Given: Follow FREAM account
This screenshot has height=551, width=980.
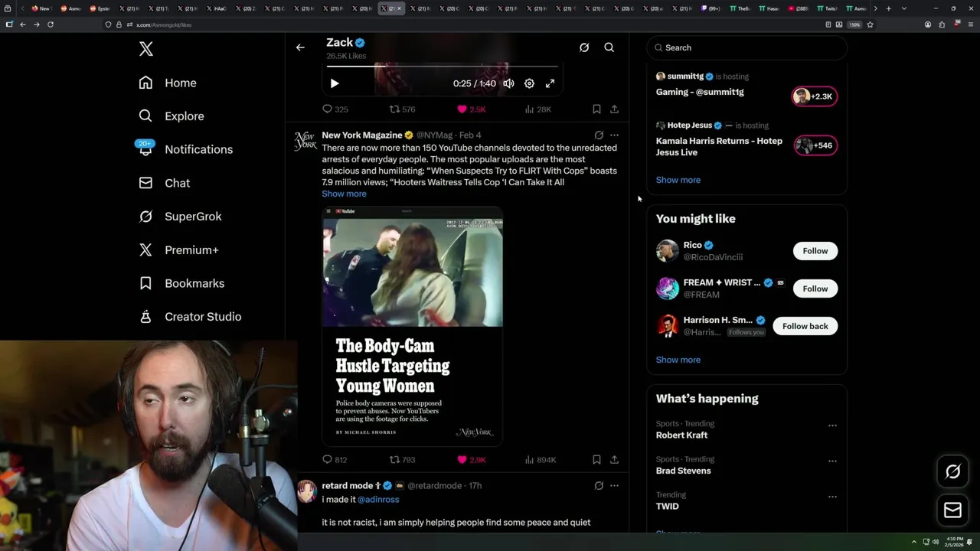Looking at the screenshot, I should (x=815, y=289).
